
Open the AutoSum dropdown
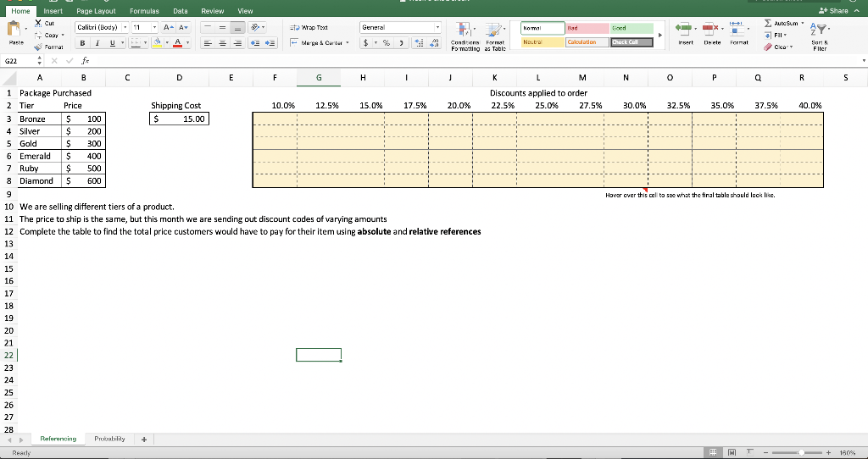[x=802, y=23]
